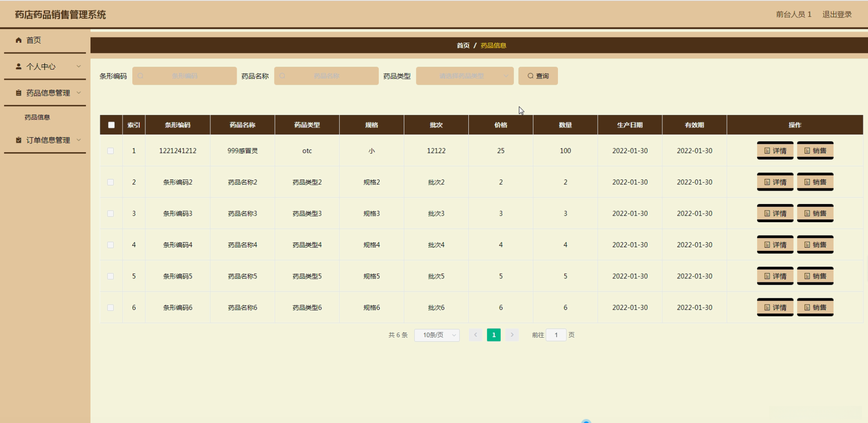Viewport: 868px width, 423px height.
Task: Go to previous page arrow in pagination
Action: coord(475,335)
